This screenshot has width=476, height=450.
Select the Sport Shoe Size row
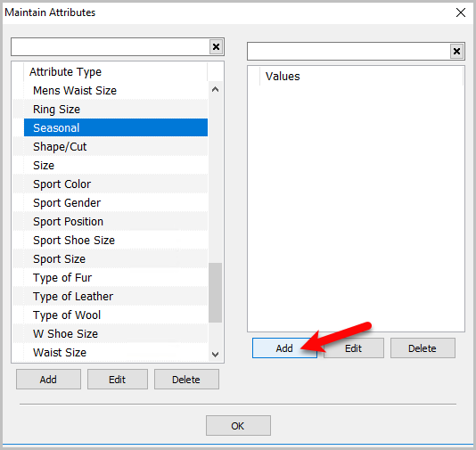(x=116, y=241)
